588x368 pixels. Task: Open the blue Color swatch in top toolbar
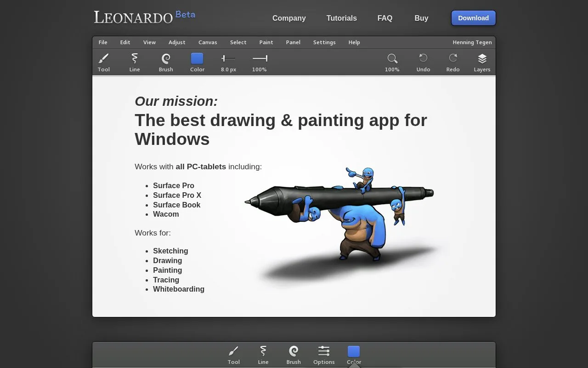[197, 58]
